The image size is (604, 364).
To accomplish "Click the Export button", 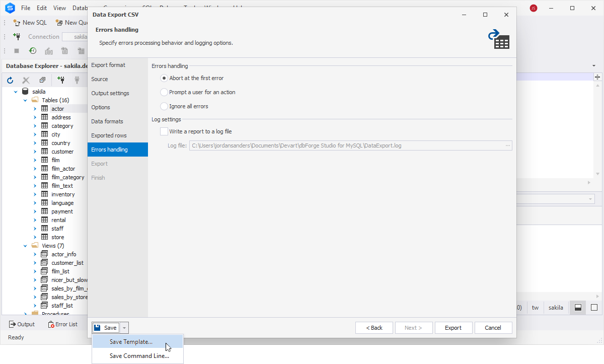I will 453,328.
